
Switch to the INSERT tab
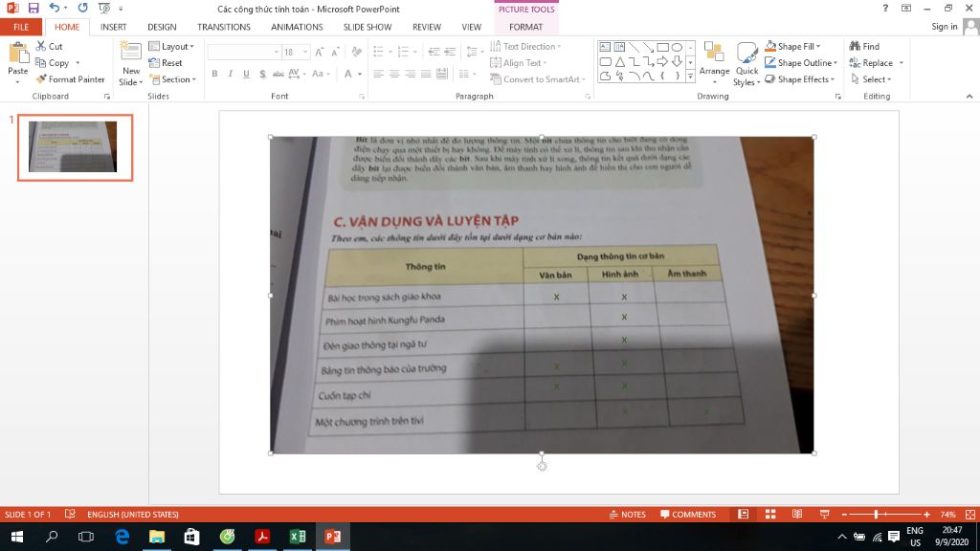[x=113, y=27]
